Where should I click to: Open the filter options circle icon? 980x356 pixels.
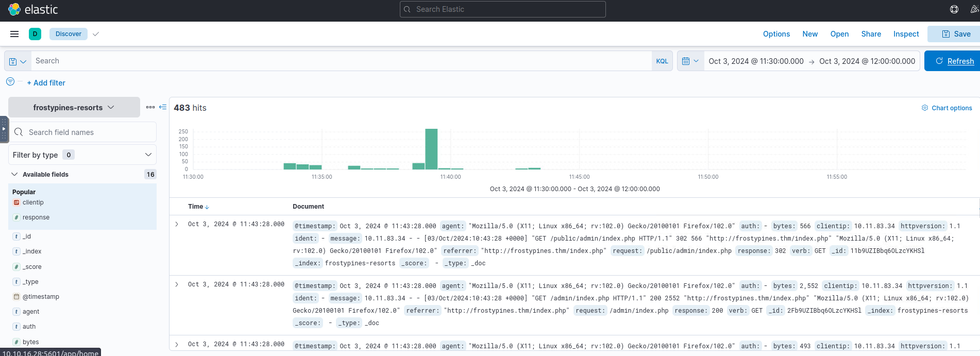click(10, 82)
